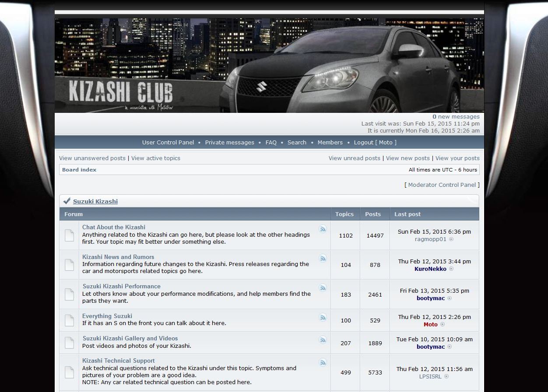Screen dimensions: 548x392
Task: Go to Board index
Action: [79, 169]
